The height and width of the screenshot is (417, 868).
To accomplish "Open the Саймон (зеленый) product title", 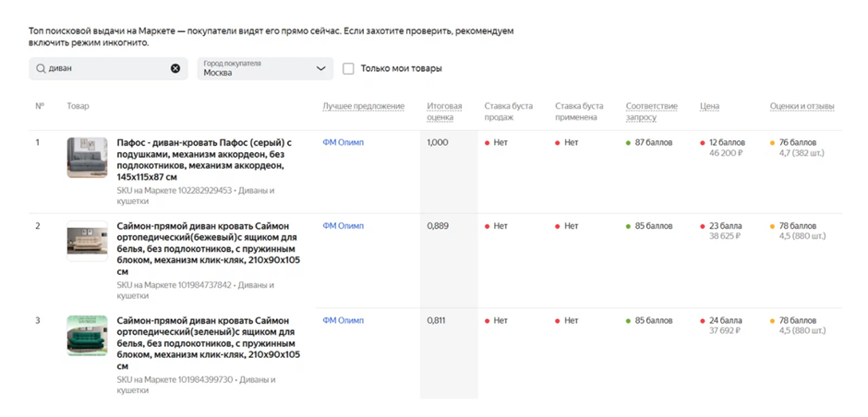I will pyautogui.click(x=209, y=343).
